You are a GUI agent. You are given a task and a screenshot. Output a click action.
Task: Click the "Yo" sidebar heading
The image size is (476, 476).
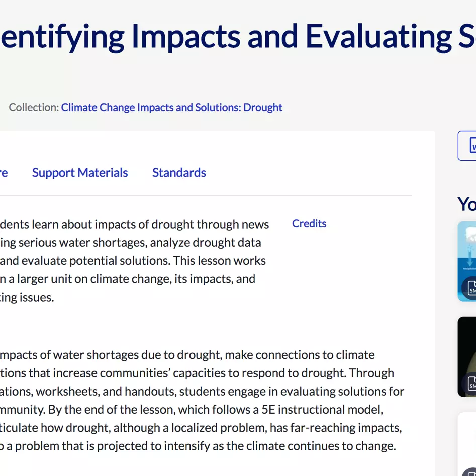pyautogui.click(x=466, y=204)
